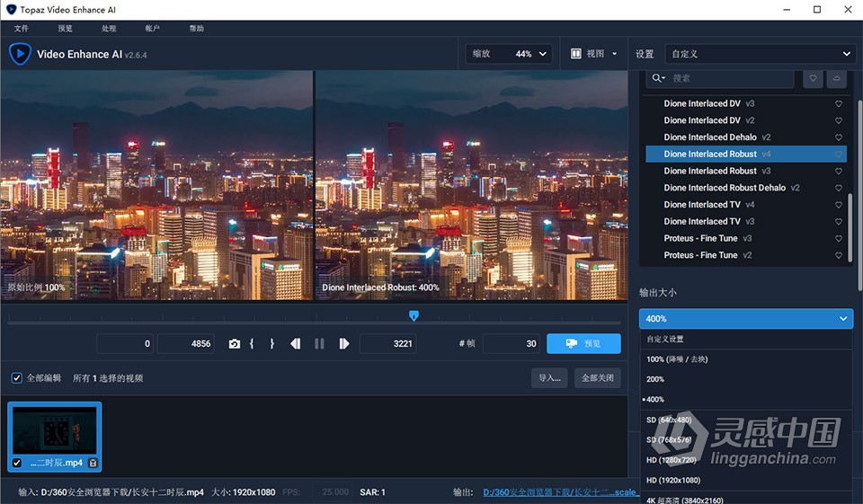This screenshot has height=504, width=863.
Task: Click the 全部关闭 close all button
Action: (598, 378)
